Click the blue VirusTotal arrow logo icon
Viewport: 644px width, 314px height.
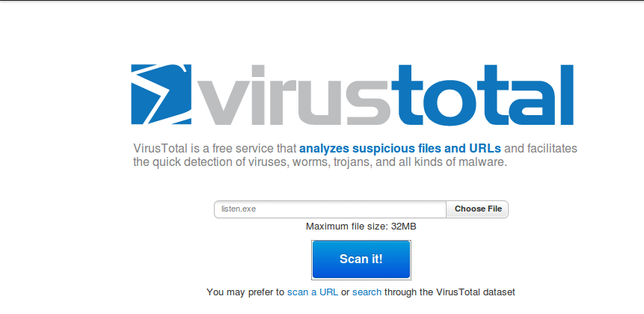161,94
